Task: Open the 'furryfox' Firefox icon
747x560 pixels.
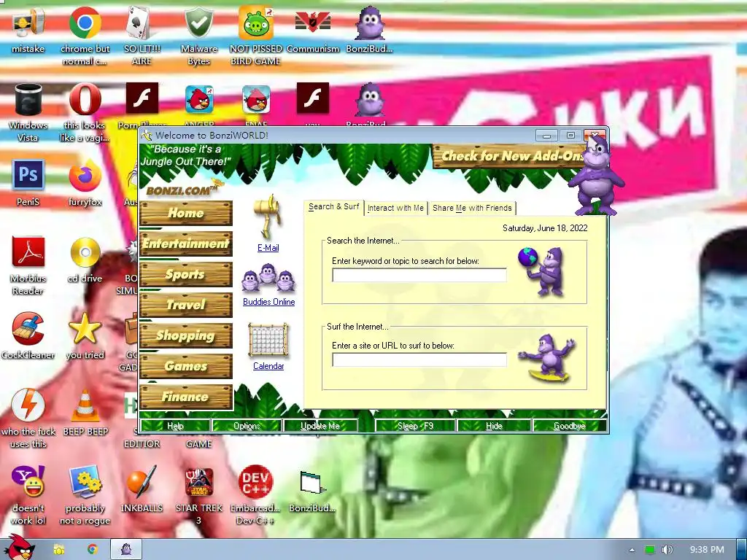Action: pos(85,175)
